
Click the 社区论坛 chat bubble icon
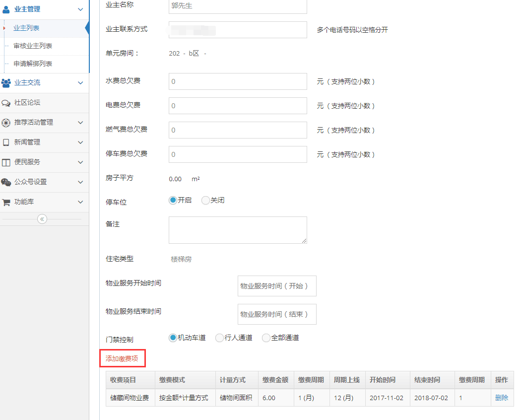[5, 103]
